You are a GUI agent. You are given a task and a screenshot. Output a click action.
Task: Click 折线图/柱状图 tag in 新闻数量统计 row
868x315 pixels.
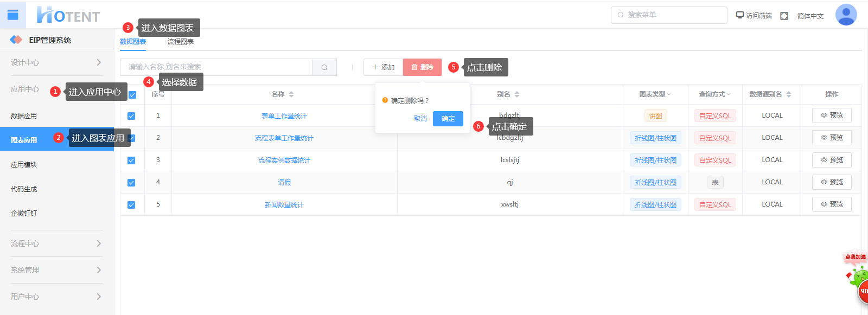[655, 205]
